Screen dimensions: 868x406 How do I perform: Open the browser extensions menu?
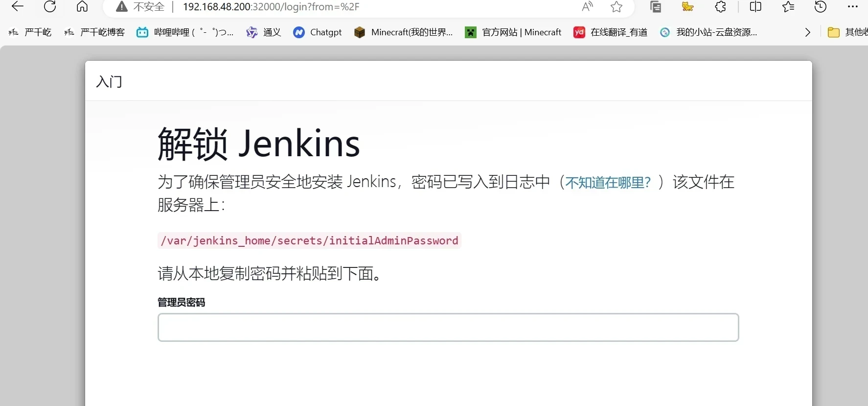pos(720,7)
